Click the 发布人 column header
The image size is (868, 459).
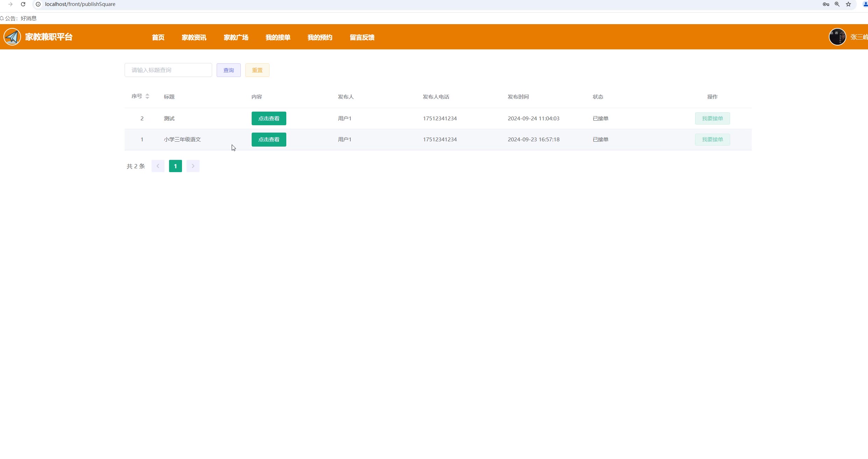tap(346, 97)
